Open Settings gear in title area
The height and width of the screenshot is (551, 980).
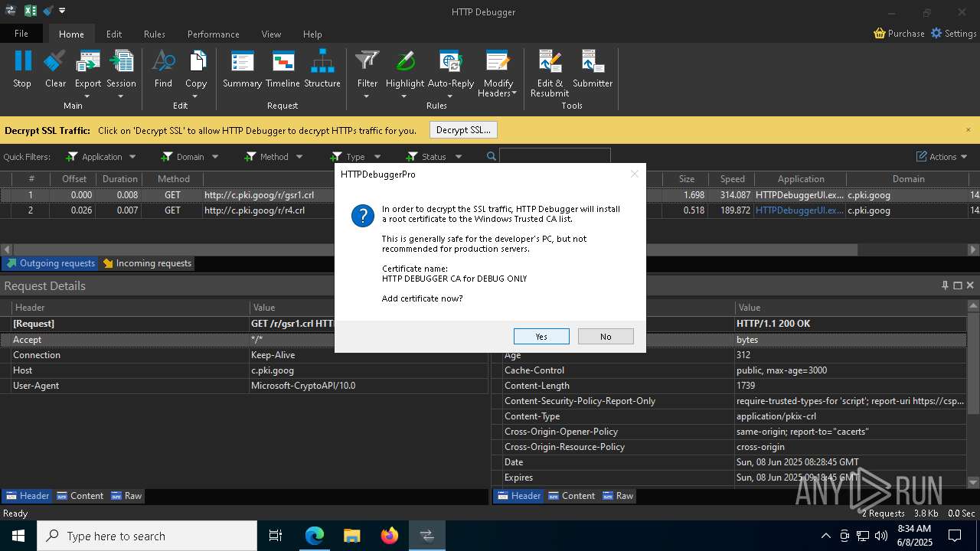[953, 34]
